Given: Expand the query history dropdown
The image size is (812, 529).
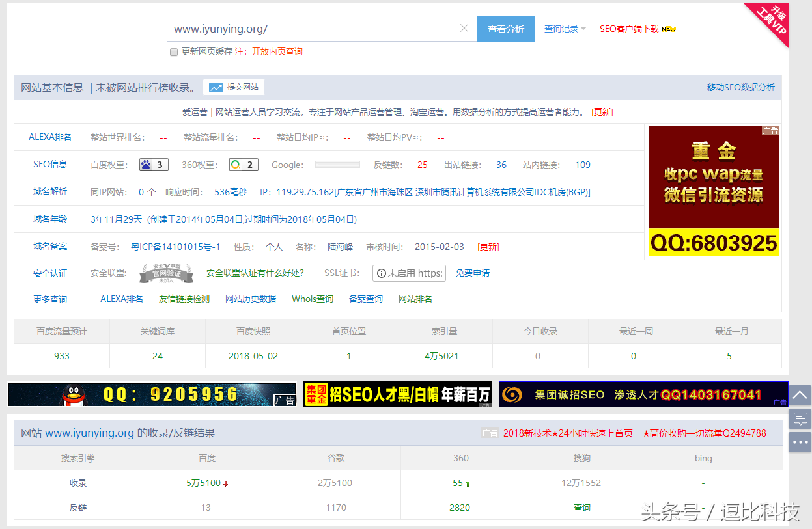Looking at the screenshot, I should 565,29.
